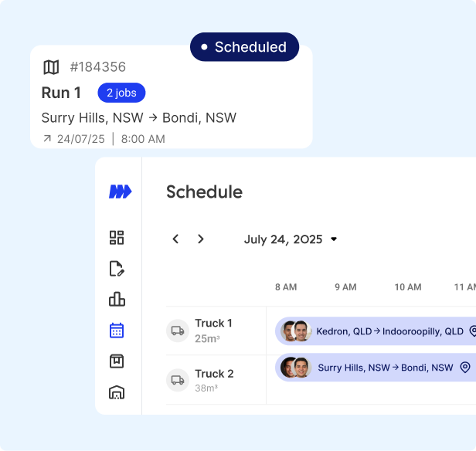Select the calendar schedule icon in sidebar

click(117, 331)
